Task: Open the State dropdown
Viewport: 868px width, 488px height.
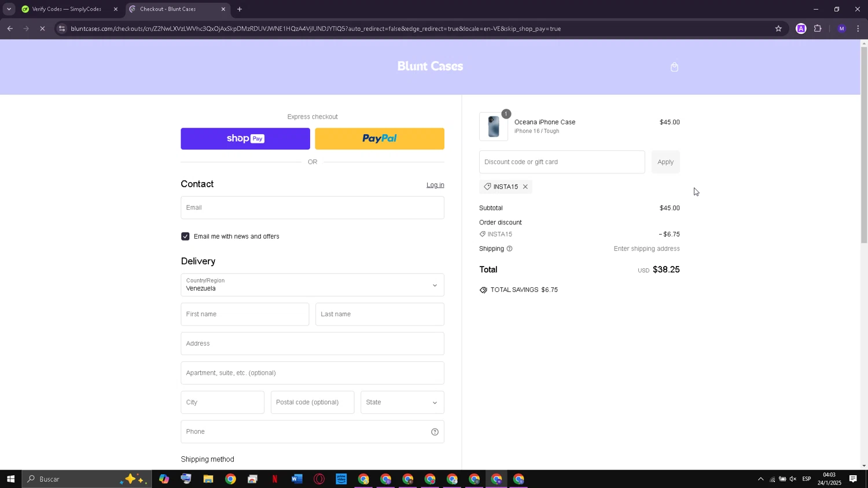Action: pyautogui.click(x=402, y=402)
